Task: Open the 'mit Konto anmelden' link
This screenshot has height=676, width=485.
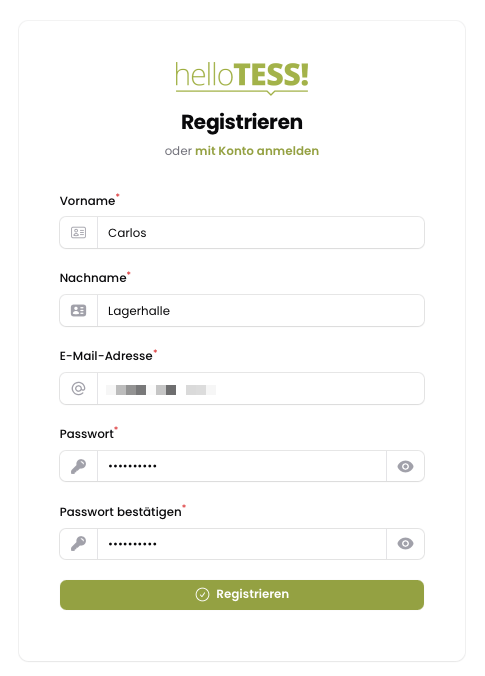Action: point(257,151)
